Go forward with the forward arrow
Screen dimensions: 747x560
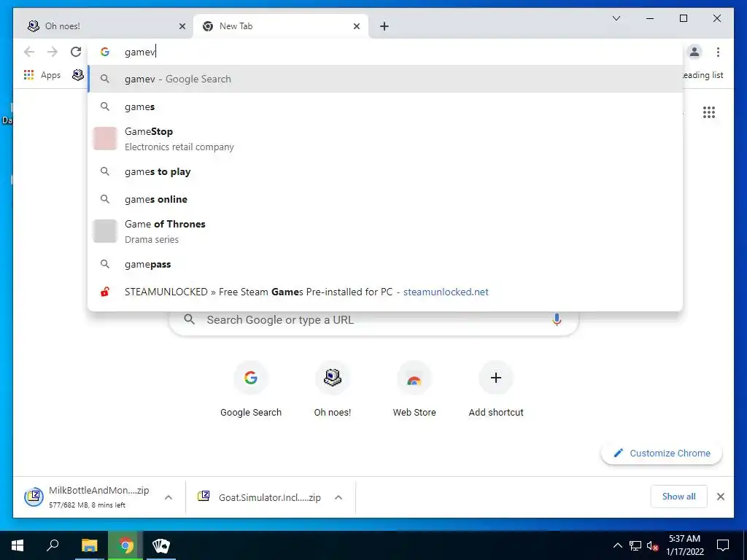pyautogui.click(x=53, y=52)
